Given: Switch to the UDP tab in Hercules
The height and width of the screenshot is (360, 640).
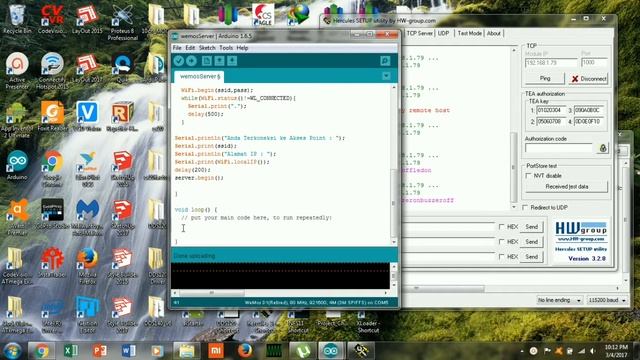Looking at the screenshot, I should (x=444, y=33).
